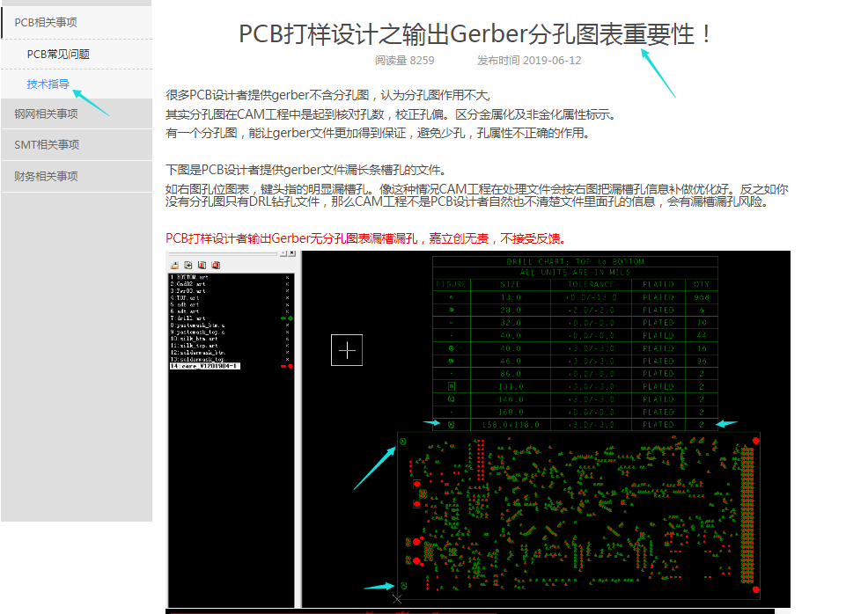
Task: Open PCB常见问题 submenu item
Action: point(58,54)
